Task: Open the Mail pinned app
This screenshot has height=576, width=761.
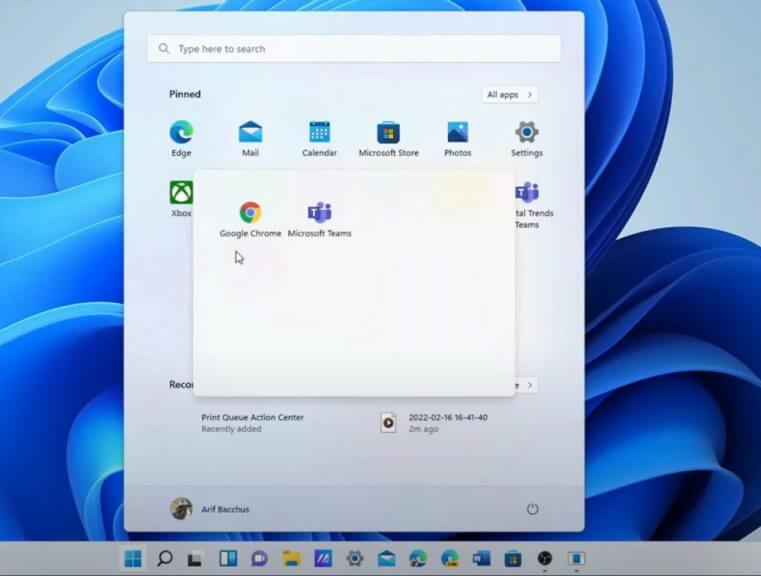Action: 250,138
